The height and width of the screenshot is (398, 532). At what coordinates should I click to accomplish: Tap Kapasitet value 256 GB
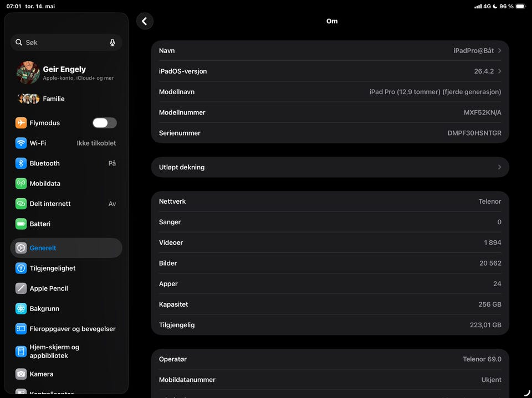(490, 304)
